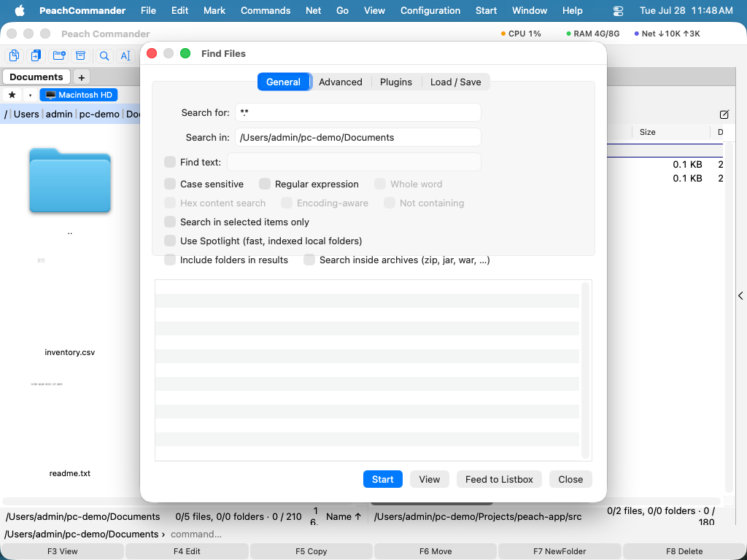Click the Close button in Find Files

(x=570, y=479)
